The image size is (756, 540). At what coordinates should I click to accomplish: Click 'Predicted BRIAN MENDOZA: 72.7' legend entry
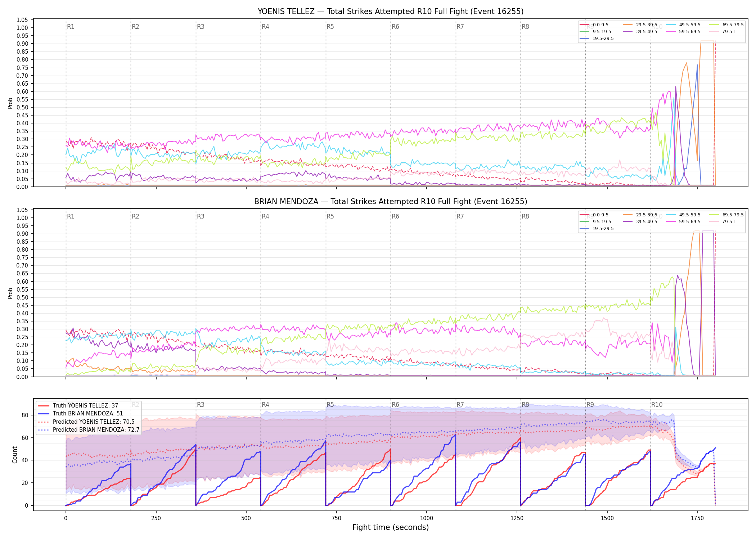[89, 430]
